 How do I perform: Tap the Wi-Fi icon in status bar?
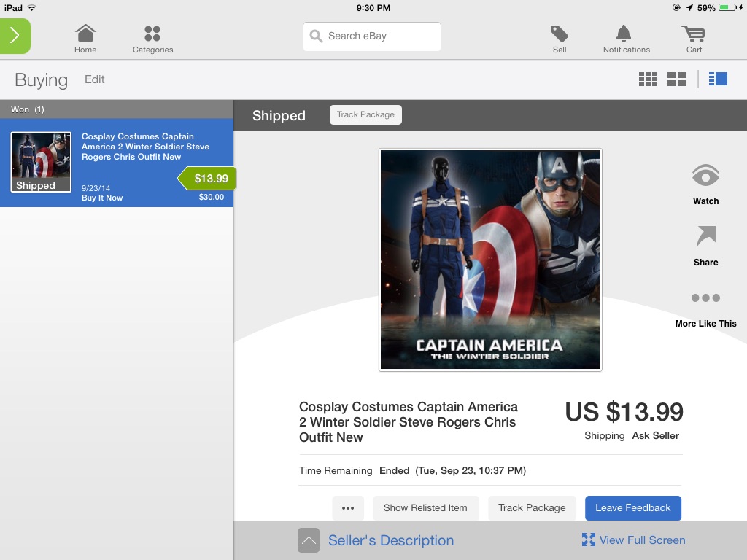click(31, 7)
